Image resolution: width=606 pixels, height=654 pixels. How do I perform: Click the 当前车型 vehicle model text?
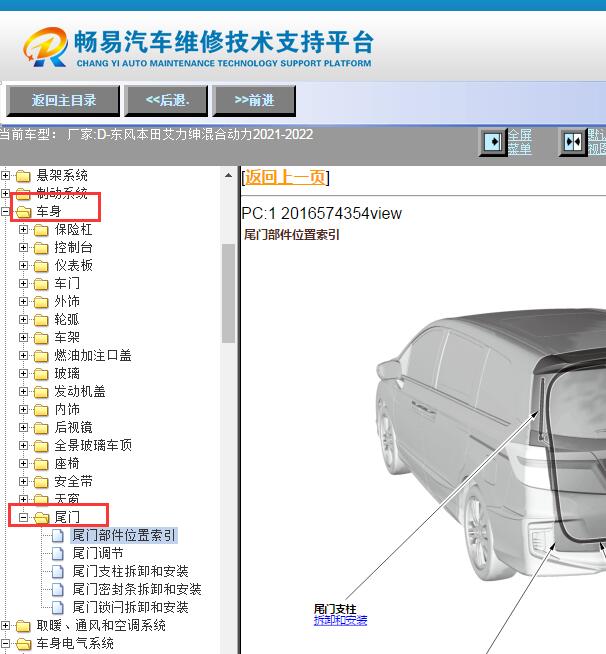tap(156, 135)
